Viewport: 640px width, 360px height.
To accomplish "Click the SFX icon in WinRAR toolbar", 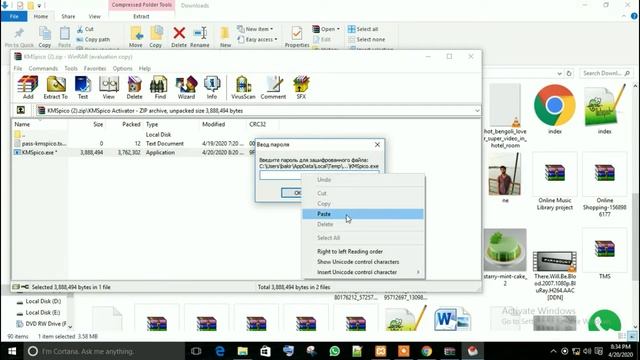I will (301, 87).
